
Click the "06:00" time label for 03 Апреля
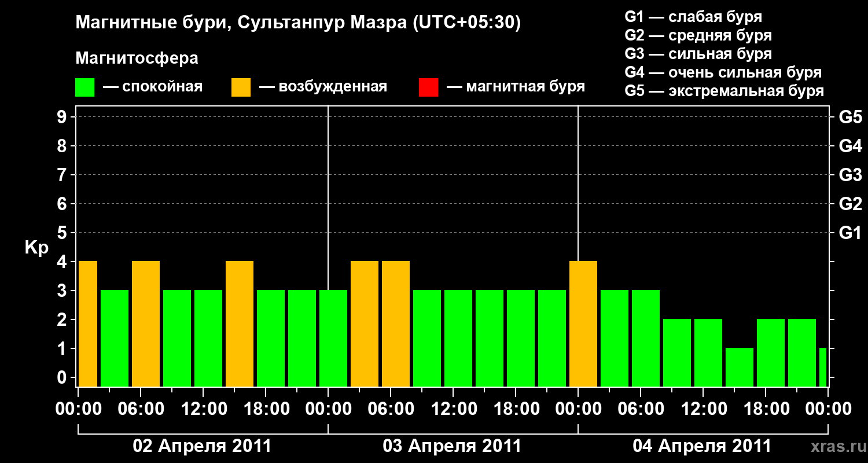click(x=391, y=409)
